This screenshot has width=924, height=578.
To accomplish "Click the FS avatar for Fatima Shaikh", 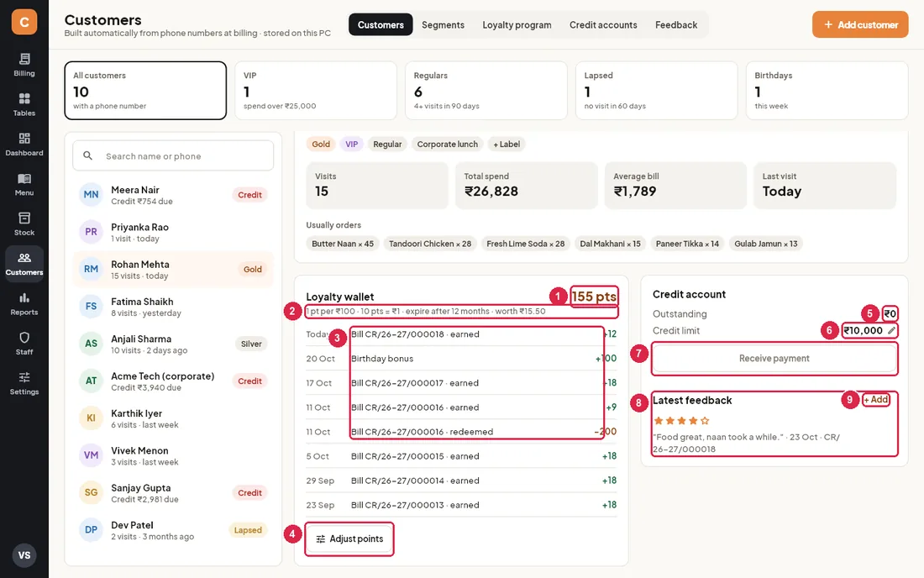I will (x=91, y=307).
